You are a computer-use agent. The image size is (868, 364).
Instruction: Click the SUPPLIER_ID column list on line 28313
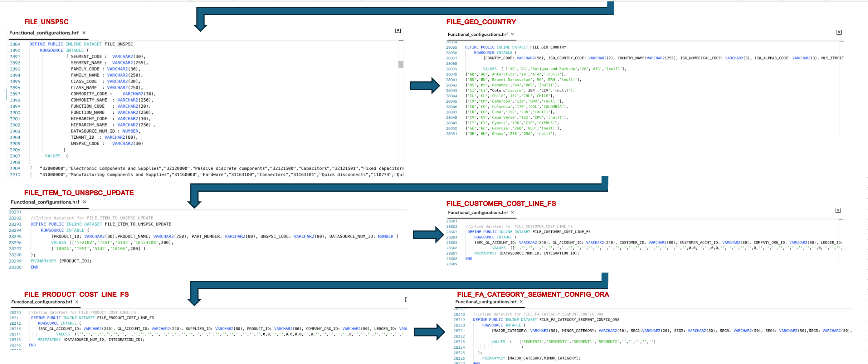(223, 329)
